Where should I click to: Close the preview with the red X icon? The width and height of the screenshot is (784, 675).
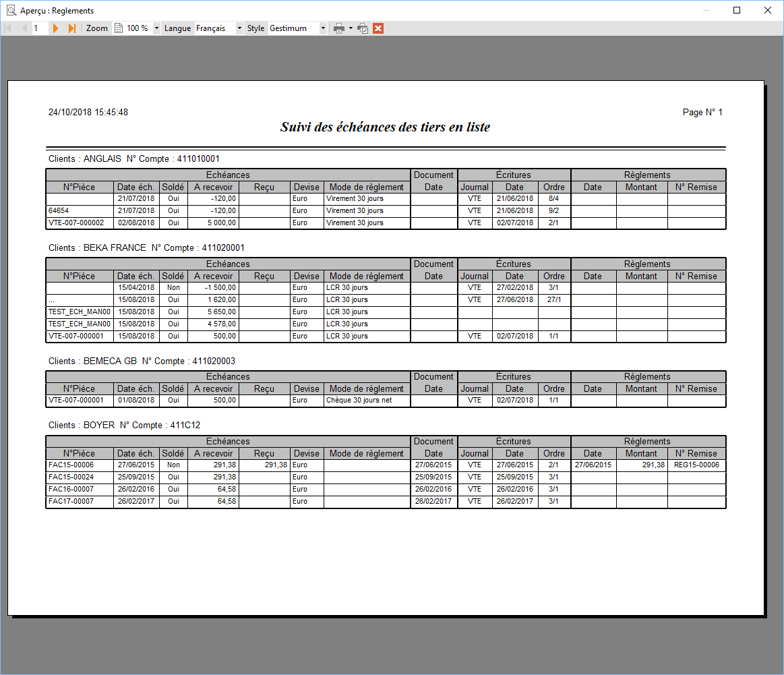click(378, 28)
